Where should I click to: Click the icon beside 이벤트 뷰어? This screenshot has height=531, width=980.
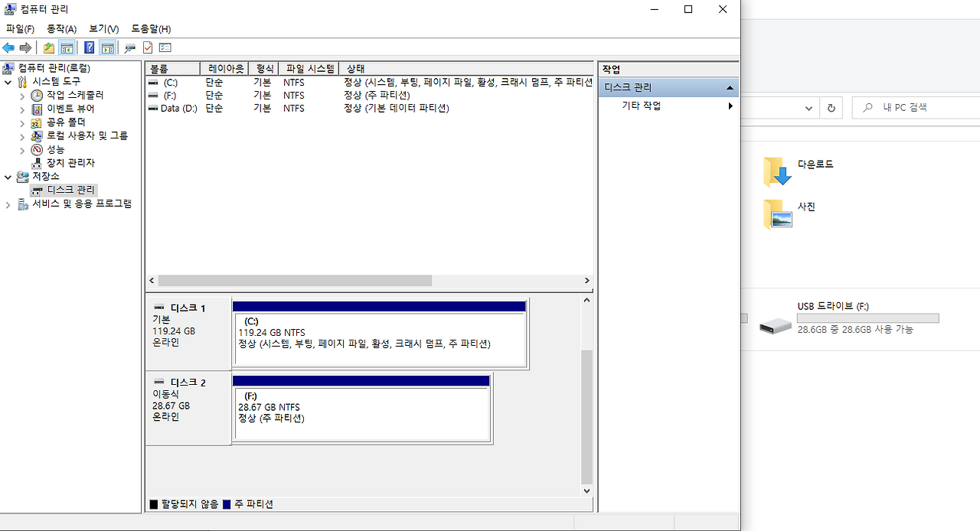[x=37, y=109]
